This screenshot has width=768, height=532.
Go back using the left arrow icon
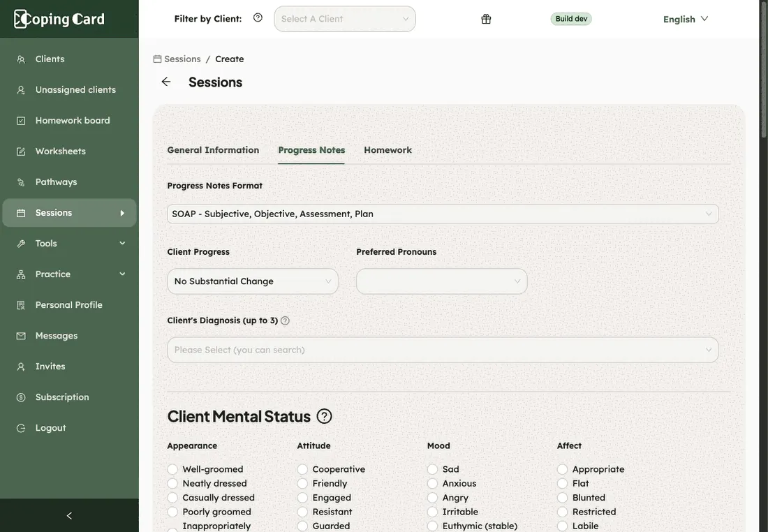tap(166, 82)
